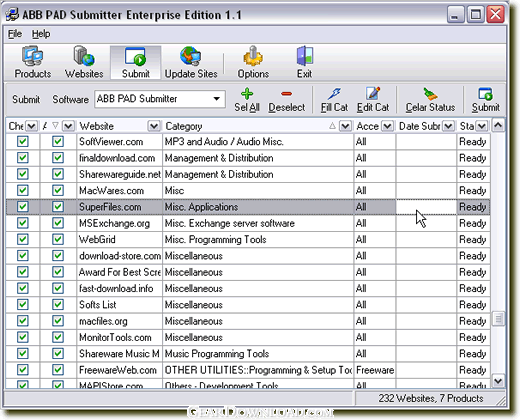The width and height of the screenshot is (520, 420).
Task: Click the Fill Cat label
Action: pos(334,107)
